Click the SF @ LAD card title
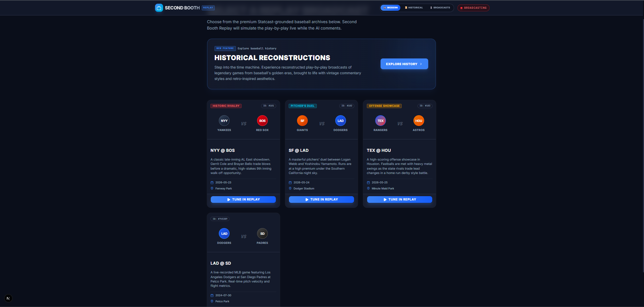Image resolution: width=644 pixels, height=307 pixels. (x=299, y=150)
